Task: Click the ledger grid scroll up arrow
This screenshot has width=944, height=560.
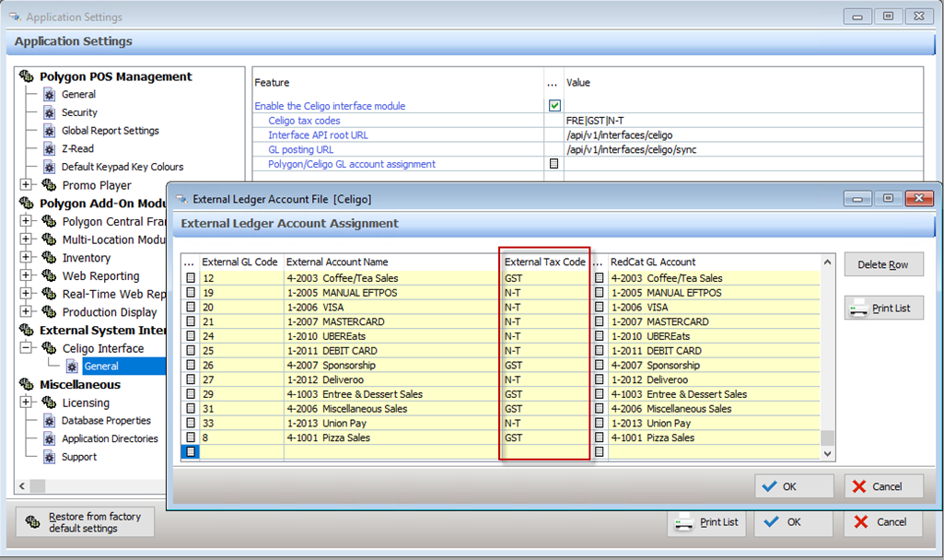Action: click(827, 262)
